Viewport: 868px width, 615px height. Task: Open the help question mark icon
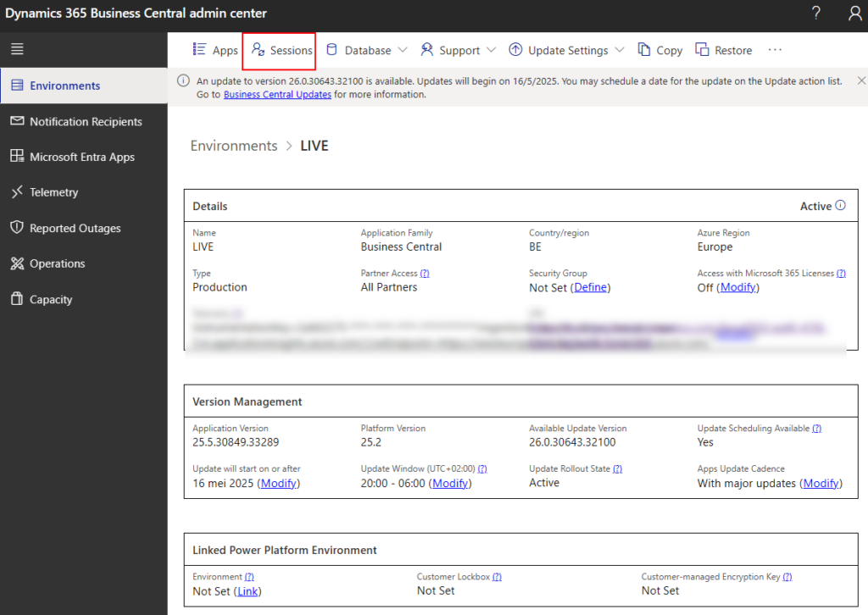click(816, 13)
